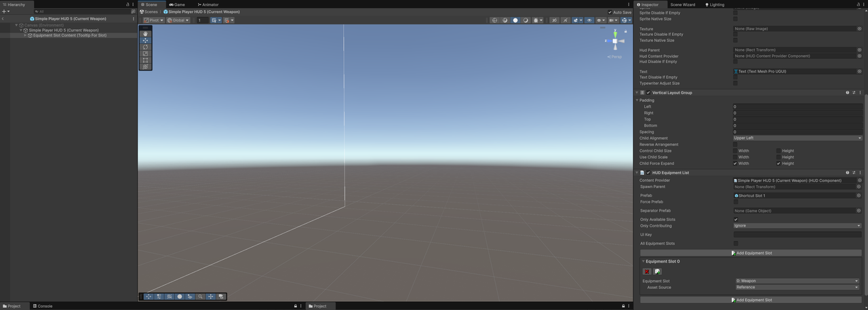
Task: Switch to the Animator tab
Action: coord(208,4)
